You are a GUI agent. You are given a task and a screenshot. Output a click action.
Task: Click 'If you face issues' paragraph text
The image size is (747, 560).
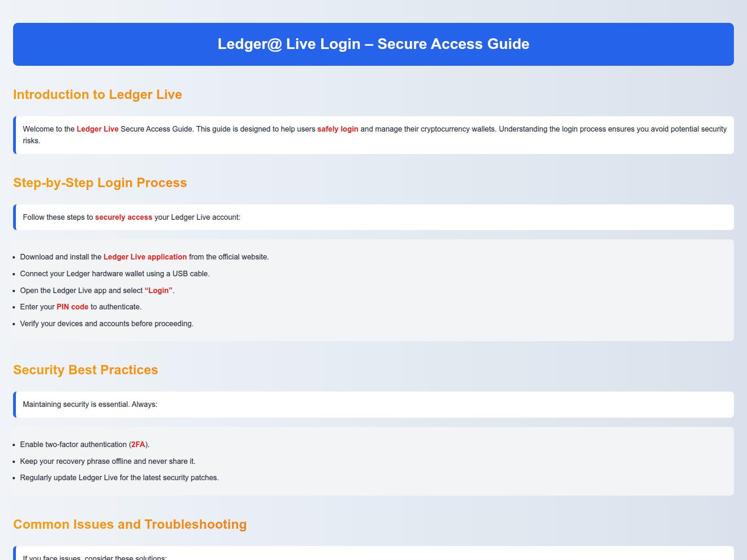[x=95, y=557]
